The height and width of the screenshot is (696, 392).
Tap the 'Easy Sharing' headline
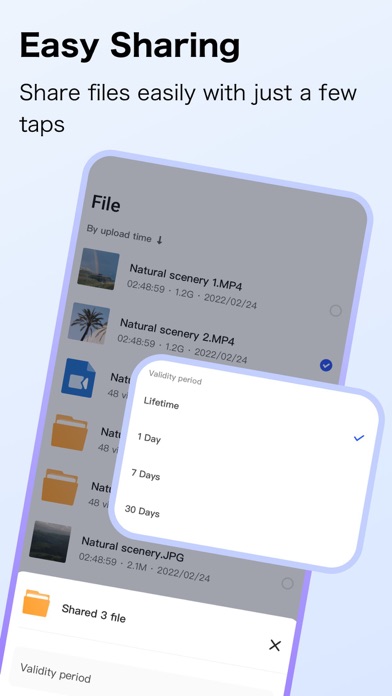(x=130, y=46)
